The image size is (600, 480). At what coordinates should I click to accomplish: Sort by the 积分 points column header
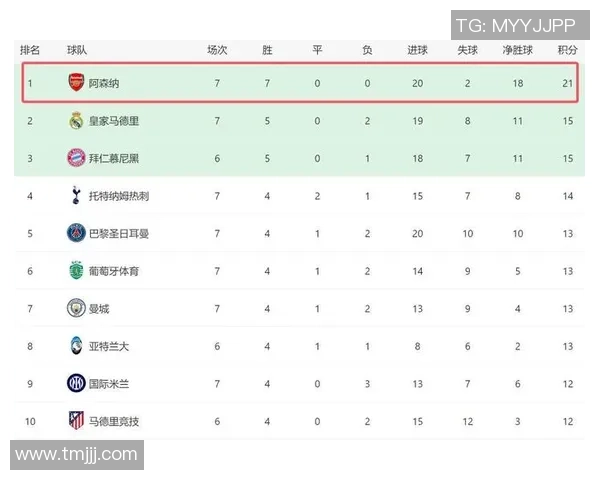tap(567, 49)
